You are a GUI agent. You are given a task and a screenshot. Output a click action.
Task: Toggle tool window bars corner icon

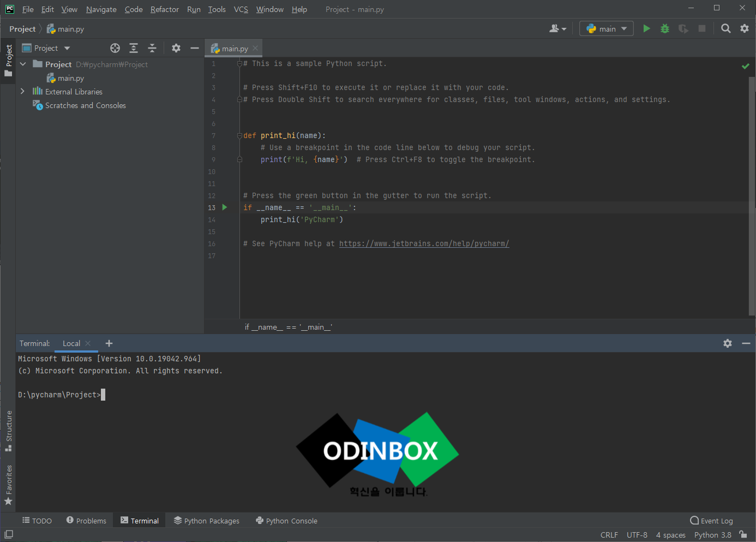tap(9, 534)
